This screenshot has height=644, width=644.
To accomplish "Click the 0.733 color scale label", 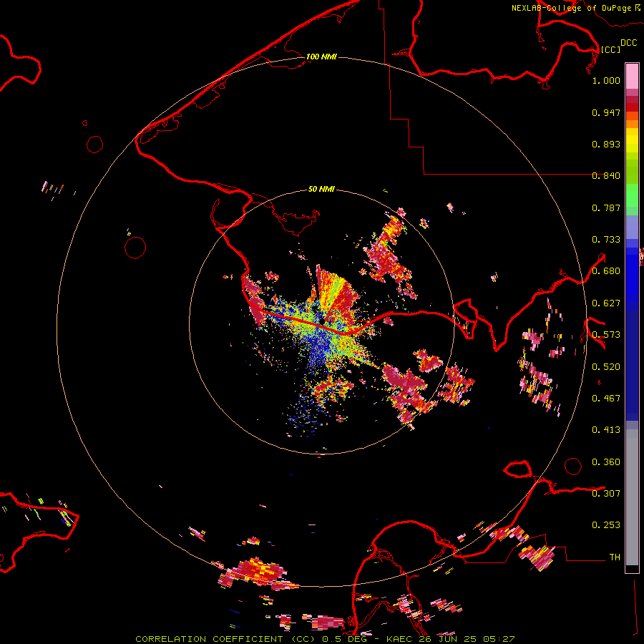I will (x=606, y=240).
